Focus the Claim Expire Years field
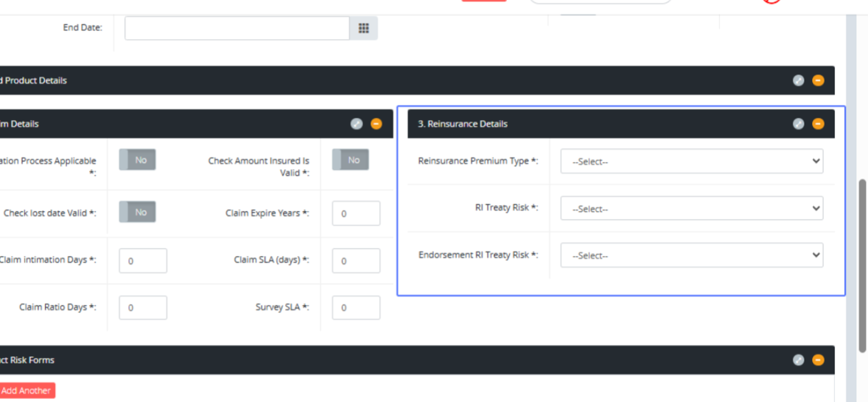The image size is (868, 402). pyautogui.click(x=356, y=214)
